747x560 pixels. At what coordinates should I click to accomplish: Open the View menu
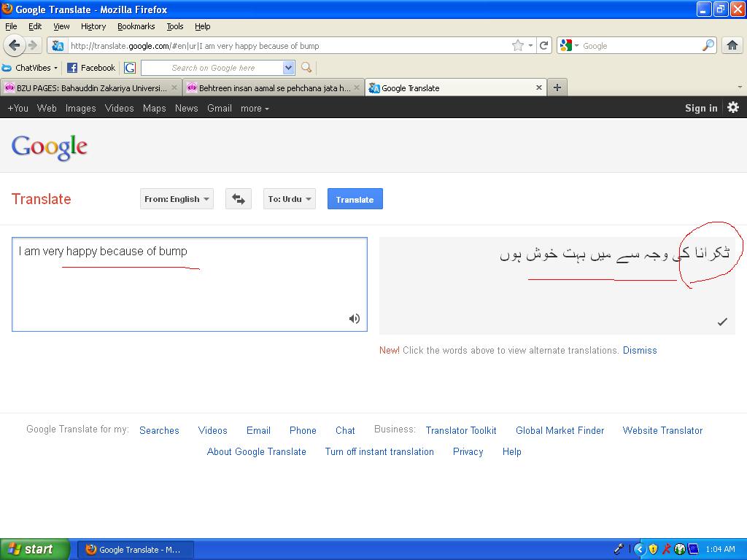(61, 26)
